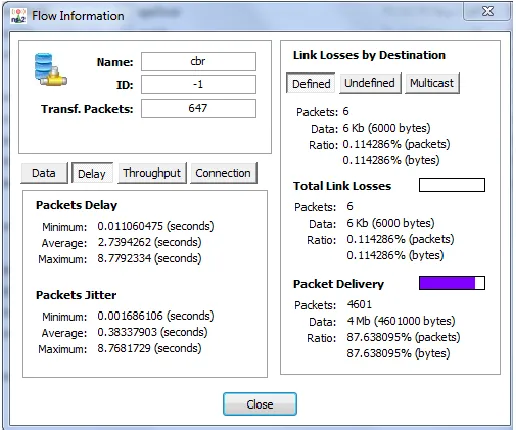Click delivery ratio 87.638095% (packets)
The width and height of the screenshot is (516, 430).
click(403, 337)
